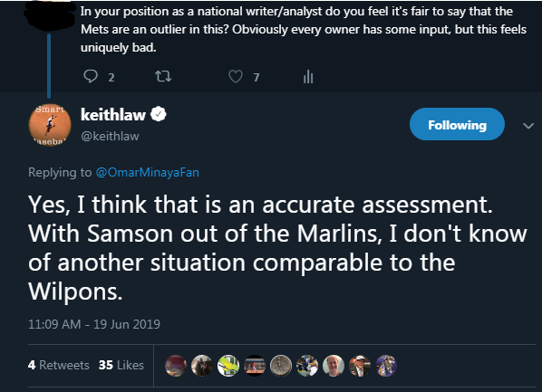Open the tweet analytics bar chart icon
The width and height of the screenshot is (542, 392).
pos(308,77)
